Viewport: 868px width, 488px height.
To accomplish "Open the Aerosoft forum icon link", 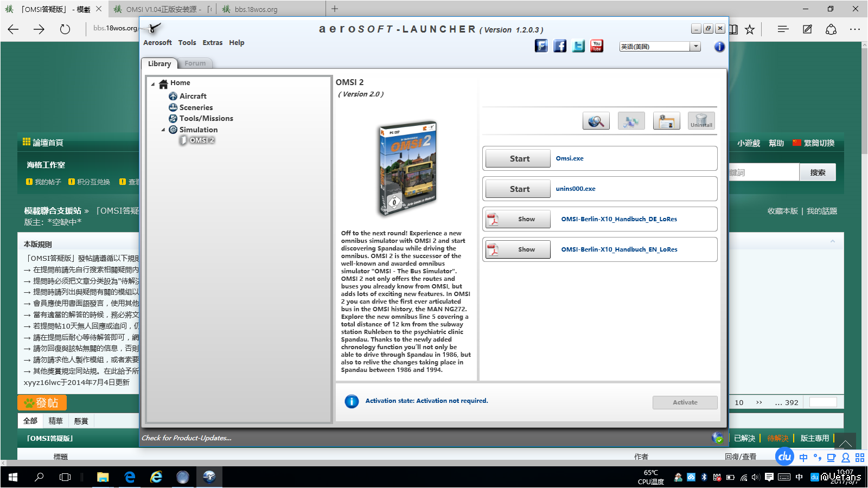I will pyautogui.click(x=541, y=46).
